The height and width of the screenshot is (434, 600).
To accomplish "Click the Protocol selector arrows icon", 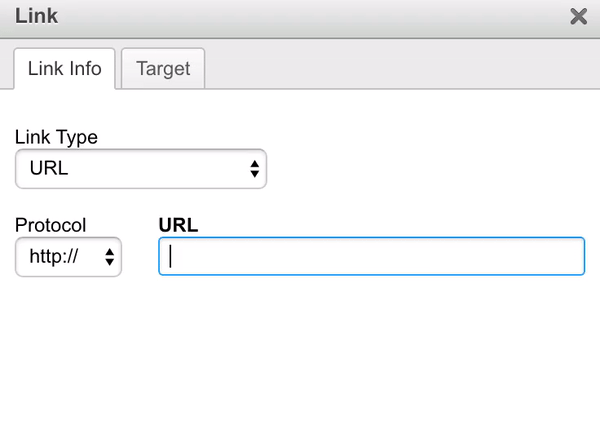I will pos(109,257).
